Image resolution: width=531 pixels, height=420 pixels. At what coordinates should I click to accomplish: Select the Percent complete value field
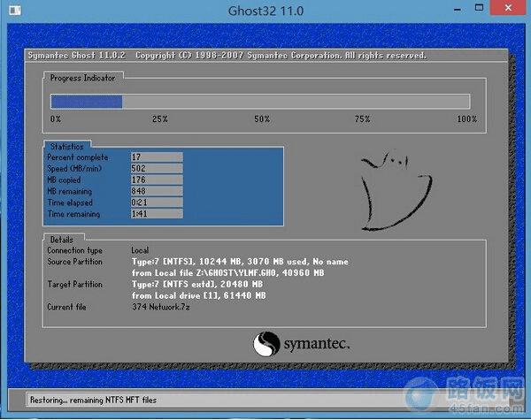coord(156,157)
